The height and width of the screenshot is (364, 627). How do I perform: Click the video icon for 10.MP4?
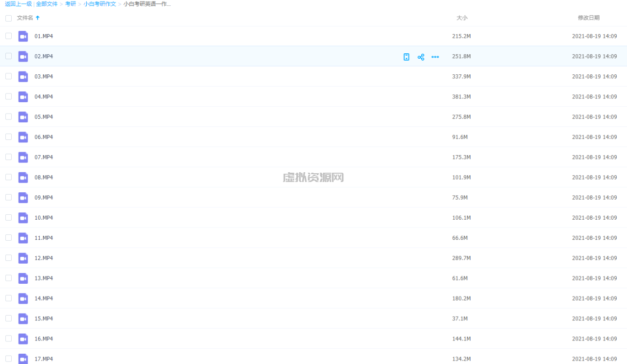coord(23,218)
